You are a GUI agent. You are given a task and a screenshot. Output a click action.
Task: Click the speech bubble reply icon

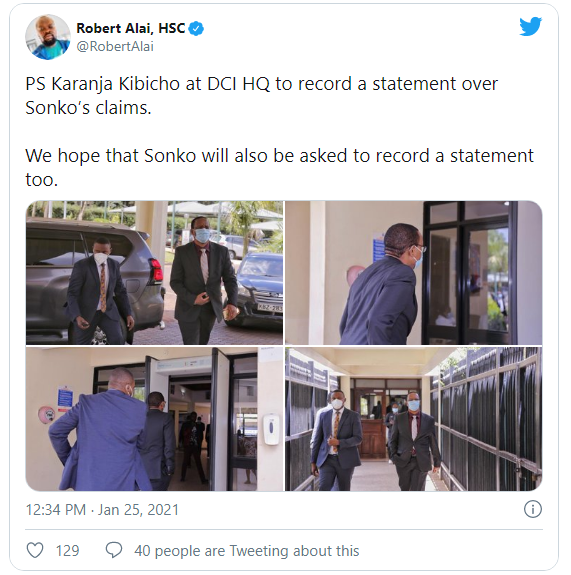114,550
